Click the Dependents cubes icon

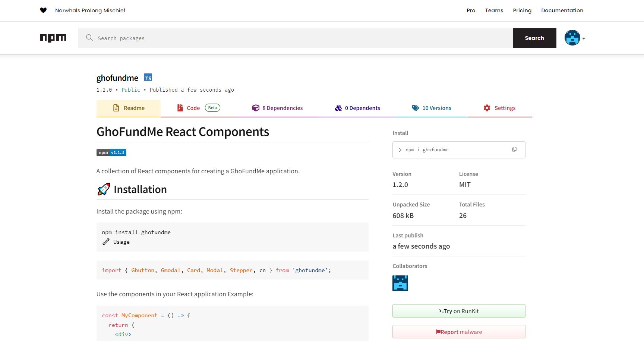338,108
